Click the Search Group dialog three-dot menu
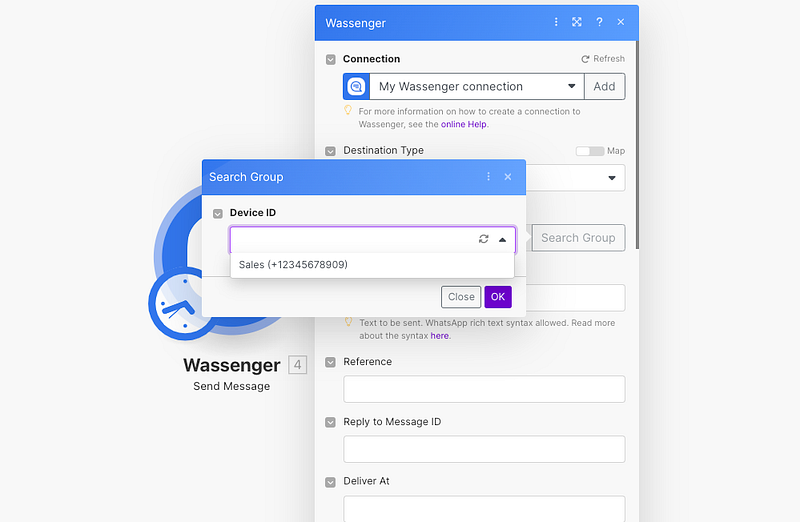Image resolution: width=800 pixels, height=522 pixels. [488, 177]
